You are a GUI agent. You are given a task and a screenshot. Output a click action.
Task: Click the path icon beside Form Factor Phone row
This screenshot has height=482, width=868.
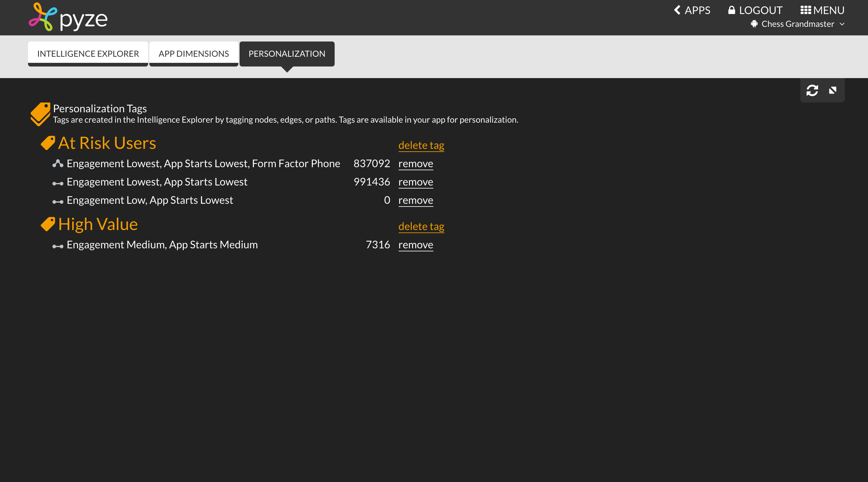pos(58,164)
